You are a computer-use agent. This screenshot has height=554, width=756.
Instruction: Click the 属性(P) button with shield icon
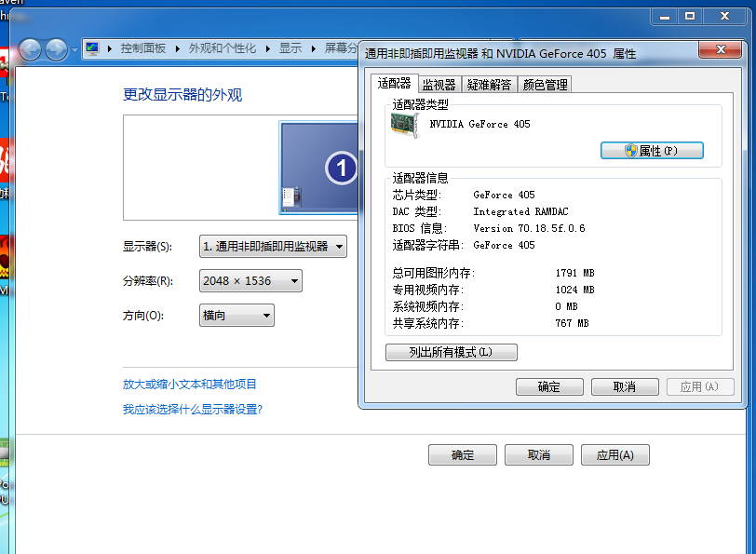click(x=652, y=151)
